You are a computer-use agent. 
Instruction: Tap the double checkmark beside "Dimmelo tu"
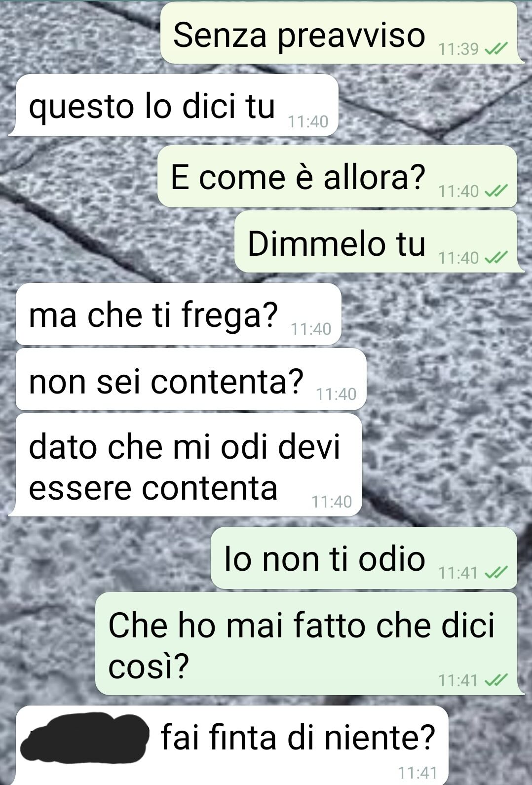(496, 257)
